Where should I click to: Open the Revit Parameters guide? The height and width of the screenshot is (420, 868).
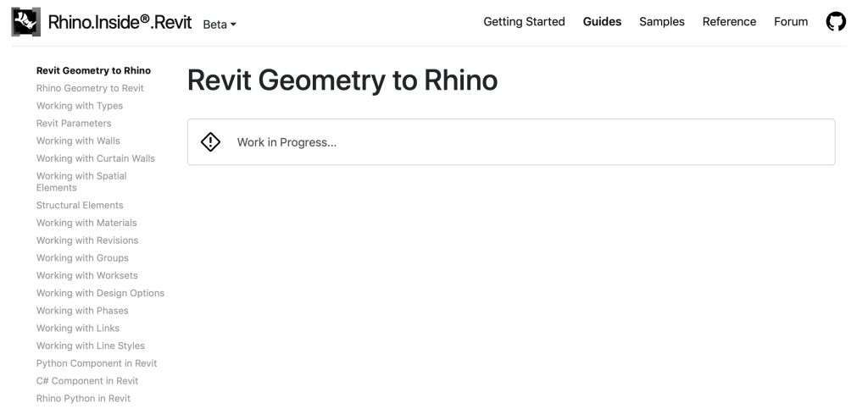(74, 124)
